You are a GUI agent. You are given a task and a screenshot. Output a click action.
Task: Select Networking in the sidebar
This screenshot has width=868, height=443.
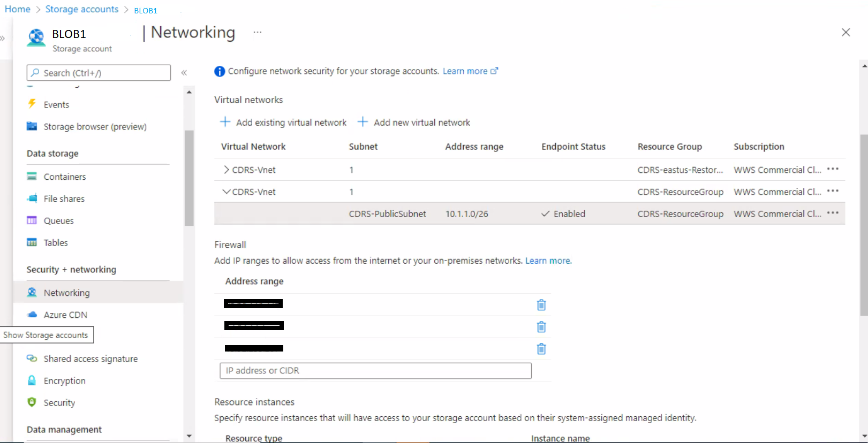point(66,293)
